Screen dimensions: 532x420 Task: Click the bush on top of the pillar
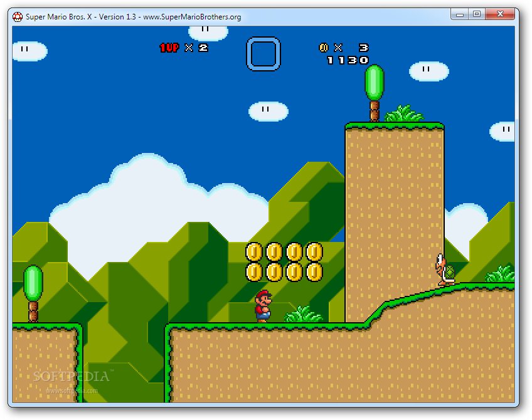click(x=404, y=113)
